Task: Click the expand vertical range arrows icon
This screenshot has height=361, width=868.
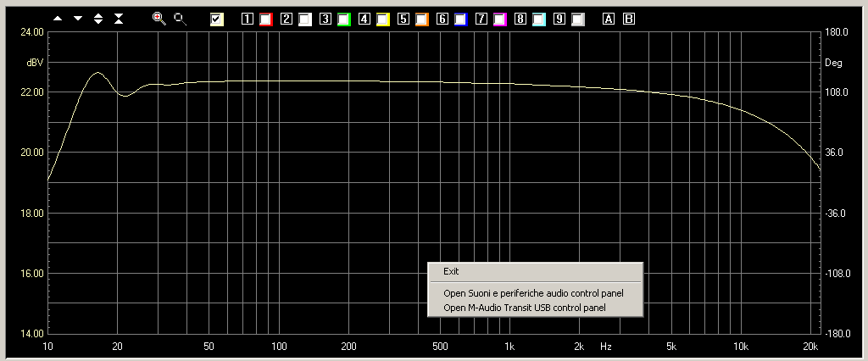Action: pos(98,18)
